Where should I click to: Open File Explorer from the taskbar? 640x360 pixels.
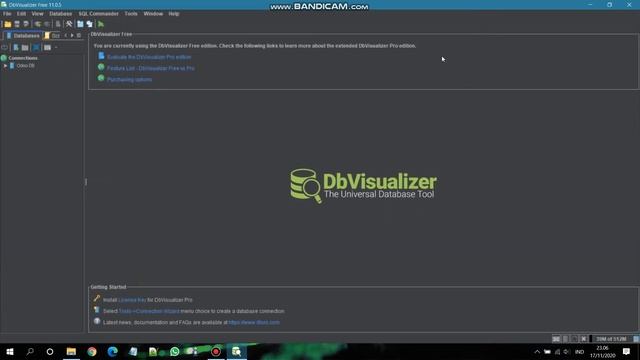point(71,351)
